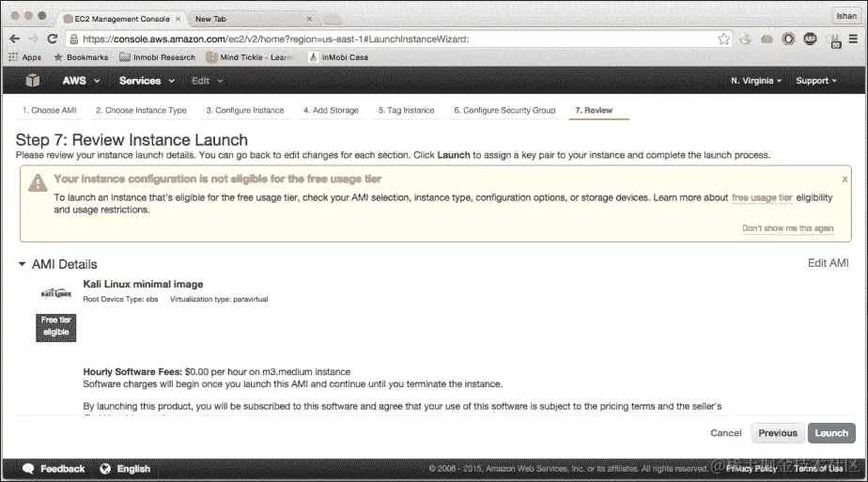The width and height of the screenshot is (868, 482).
Task: Go to step 6. Configure Security Group
Action: click(x=504, y=111)
